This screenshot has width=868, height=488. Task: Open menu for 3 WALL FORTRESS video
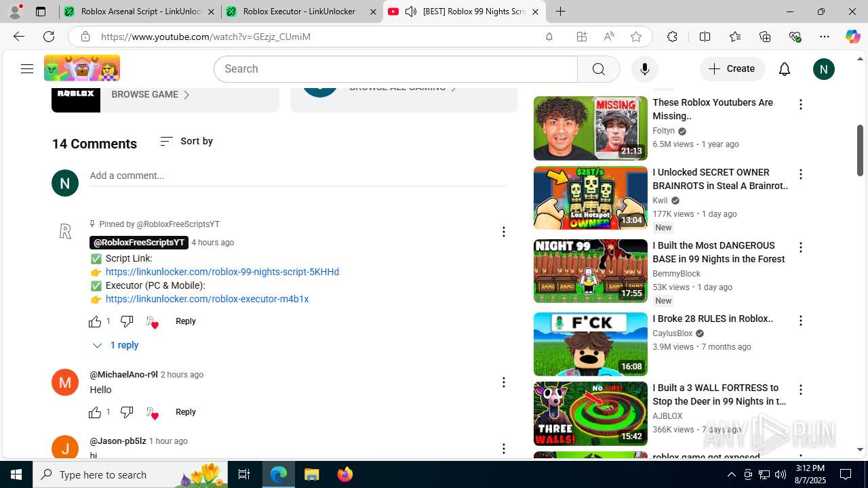click(x=800, y=390)
